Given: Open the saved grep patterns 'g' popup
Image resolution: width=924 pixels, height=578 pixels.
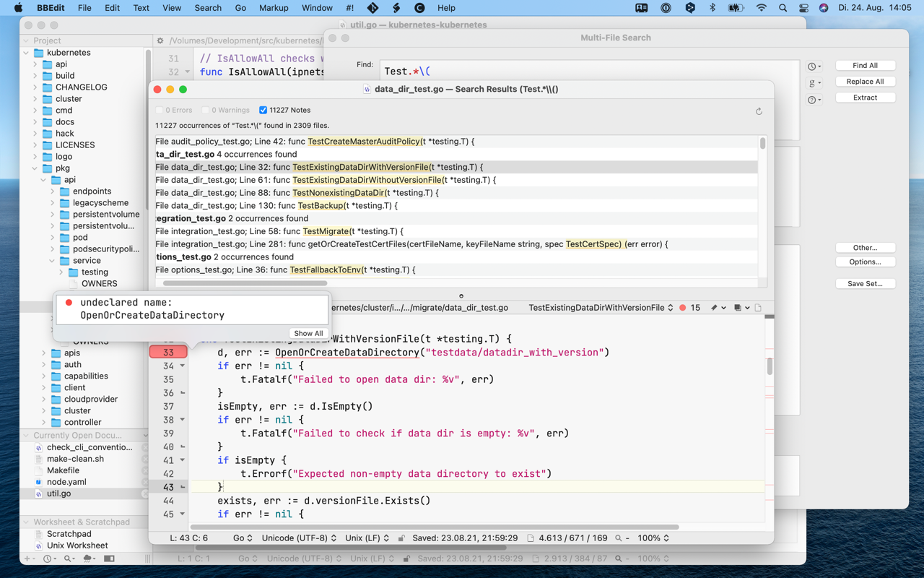Looking at the screenshot, I should (814, 83).
